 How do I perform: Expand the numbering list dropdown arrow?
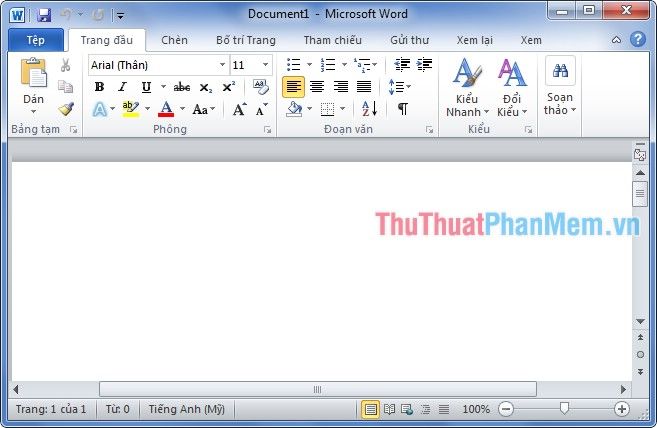click(x=344, y=65)
